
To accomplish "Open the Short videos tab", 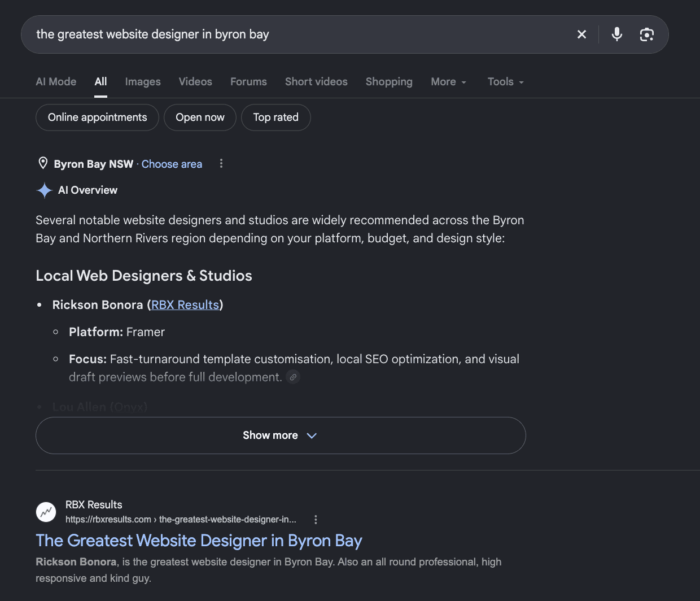I will 316,82.
